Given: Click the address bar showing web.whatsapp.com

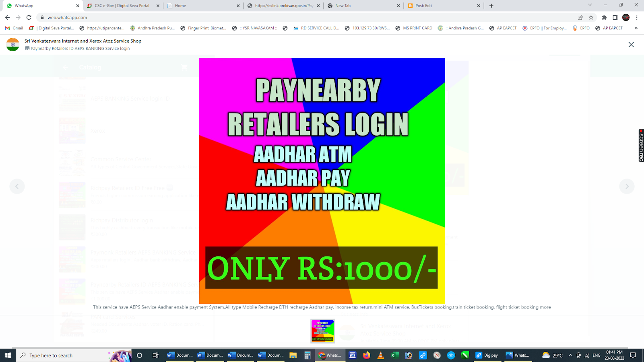Looking at the screenshot, I should click(x=306, y=17).
